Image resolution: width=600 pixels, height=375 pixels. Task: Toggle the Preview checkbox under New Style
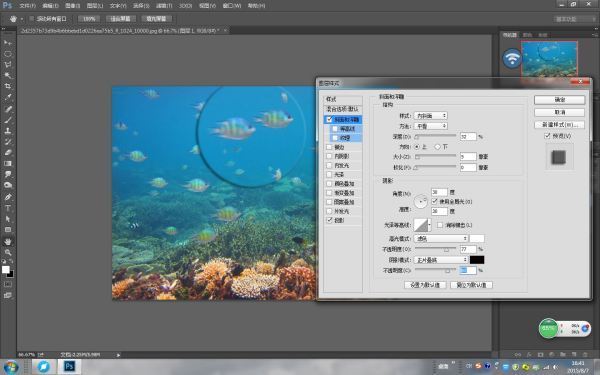(547, 136)
